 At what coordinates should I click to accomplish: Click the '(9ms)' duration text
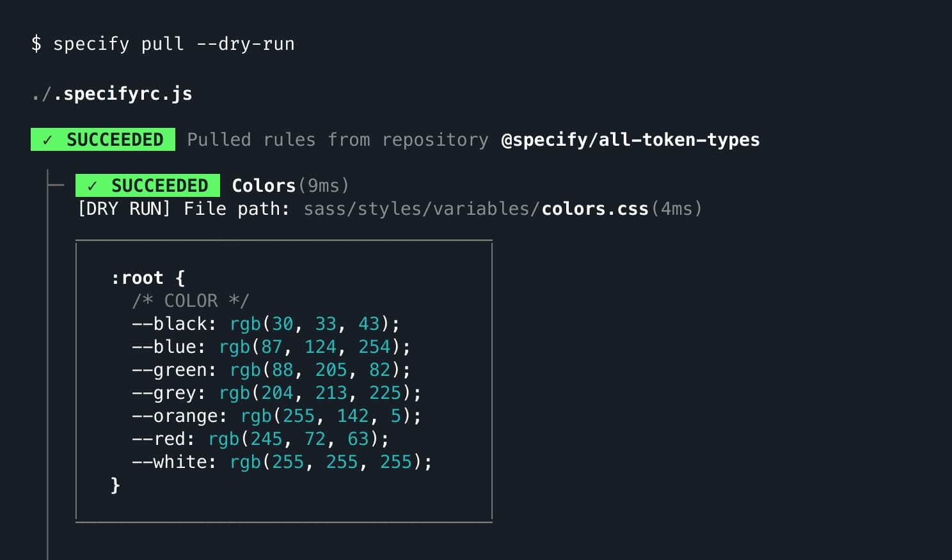coord(324,185)
